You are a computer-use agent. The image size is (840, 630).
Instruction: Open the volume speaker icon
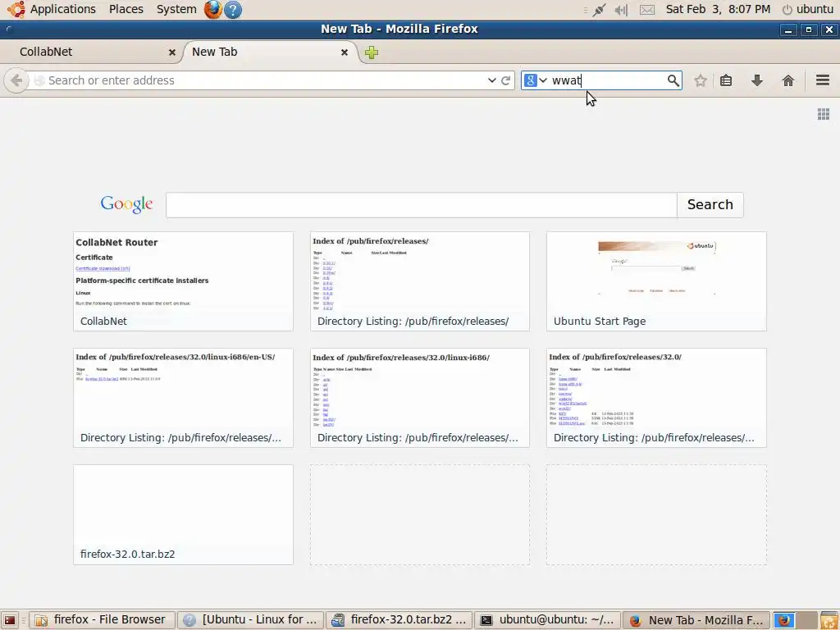[621, 10]
